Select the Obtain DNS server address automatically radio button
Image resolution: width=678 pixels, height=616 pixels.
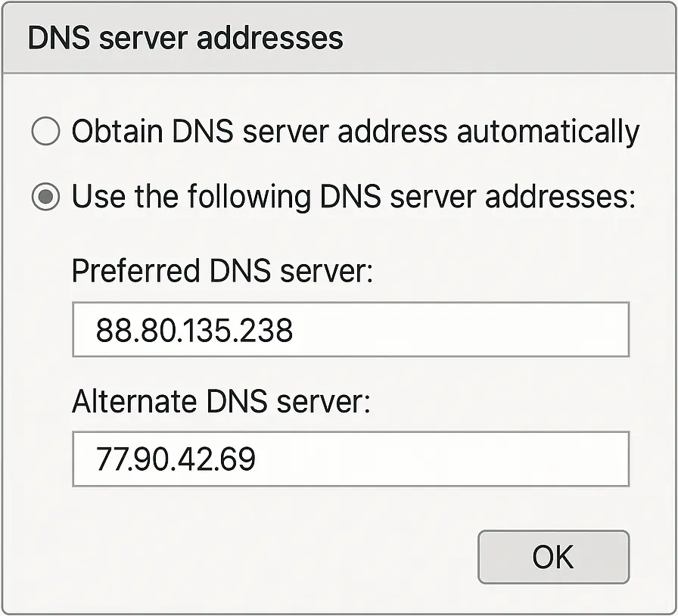pos(45,132)
